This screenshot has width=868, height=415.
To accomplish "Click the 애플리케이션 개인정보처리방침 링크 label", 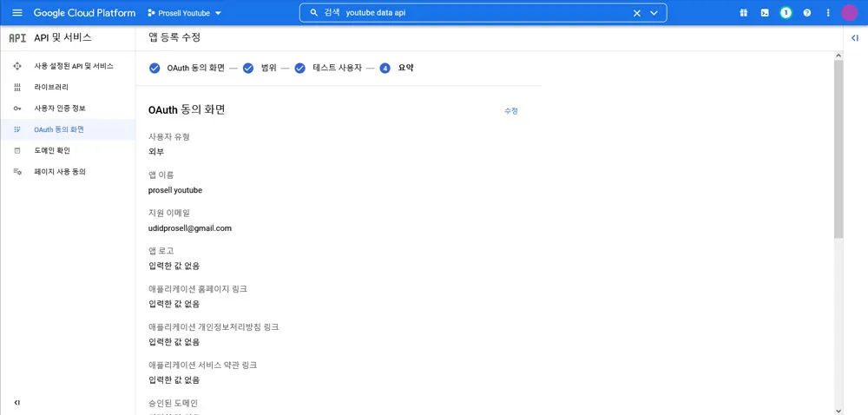I will click(x=214, y=327).
